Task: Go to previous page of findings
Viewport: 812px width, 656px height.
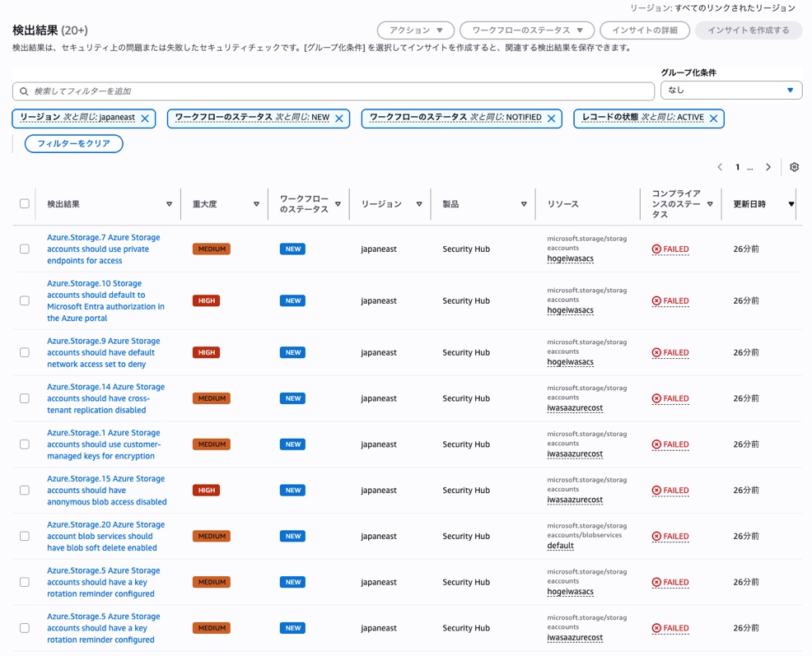Action: [x=720, y=167]
